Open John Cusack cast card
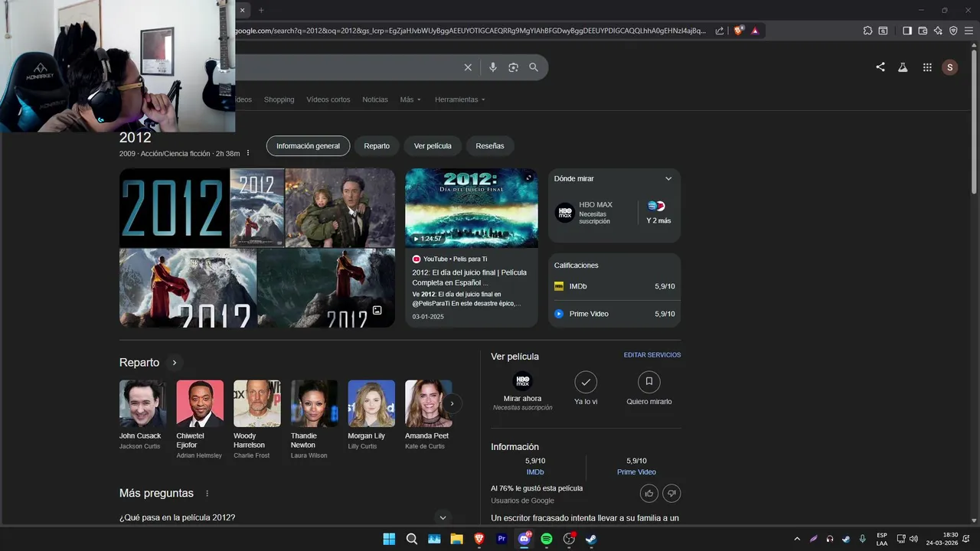 [142, 415]
